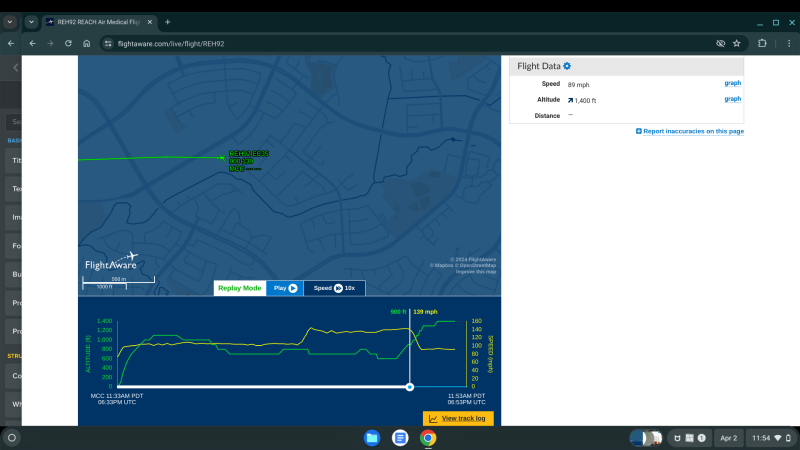800x450 pixels.
Task: Open Chrome three-dot menu
Action: pyautogui.click(x=789, y=44)
